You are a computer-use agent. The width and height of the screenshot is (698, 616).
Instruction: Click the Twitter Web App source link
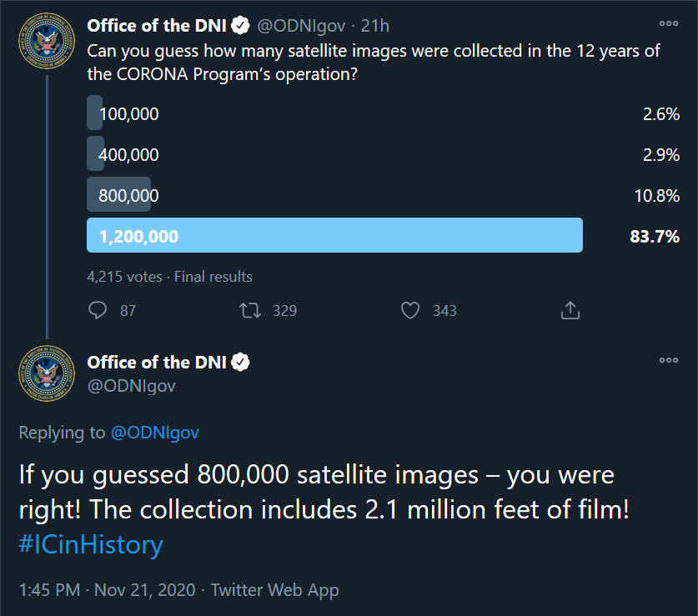(x=274, y=590)
